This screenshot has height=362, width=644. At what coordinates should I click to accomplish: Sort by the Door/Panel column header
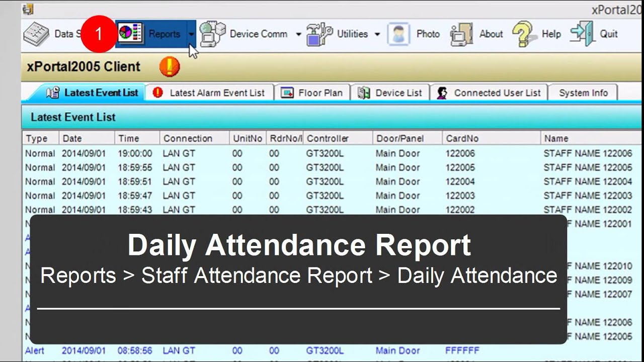click(408, 138)
